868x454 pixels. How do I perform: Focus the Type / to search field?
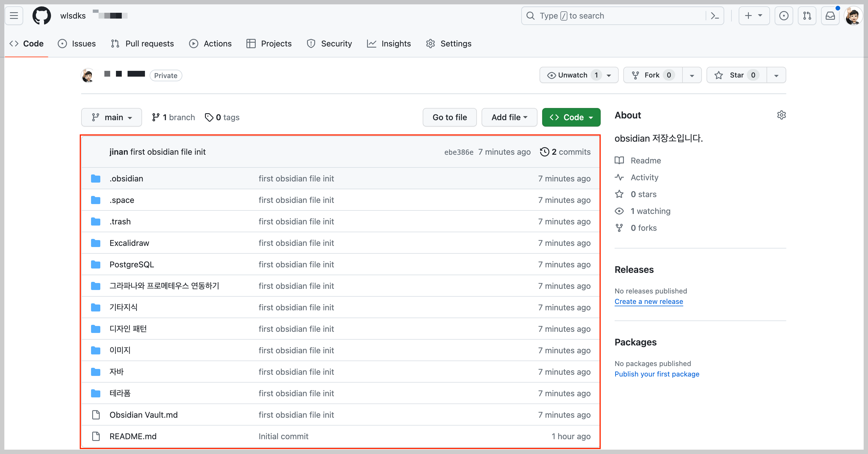617,15
